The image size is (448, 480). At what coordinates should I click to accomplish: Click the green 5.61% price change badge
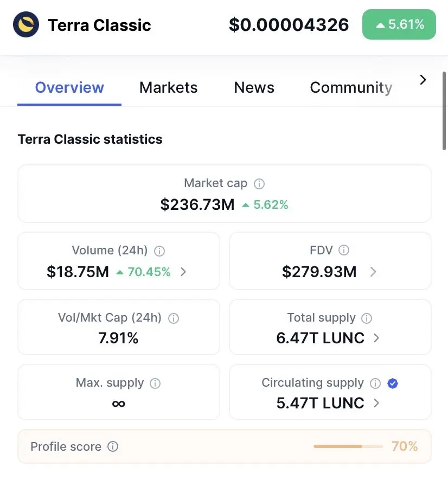click(x=399, y=24)
